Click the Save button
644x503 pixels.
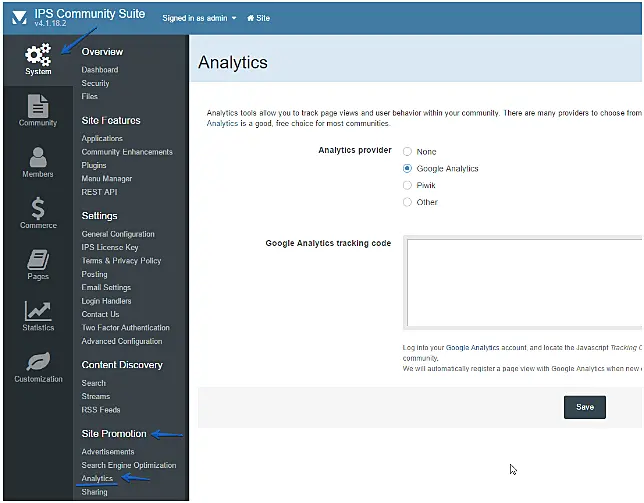[584, 407]
